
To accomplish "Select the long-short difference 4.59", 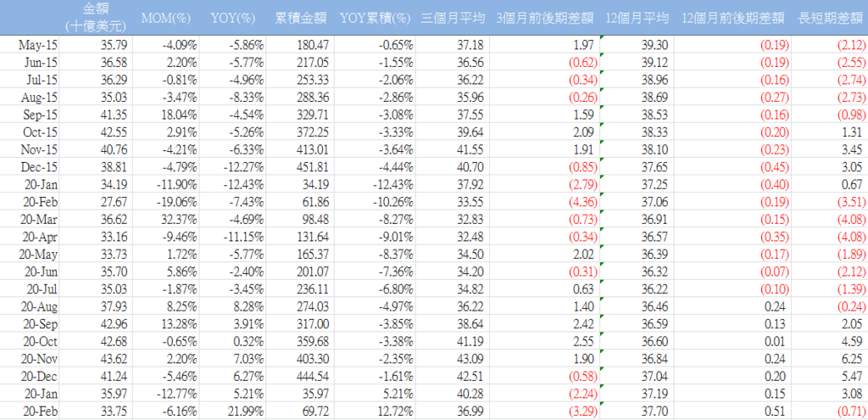I will 853,342.
